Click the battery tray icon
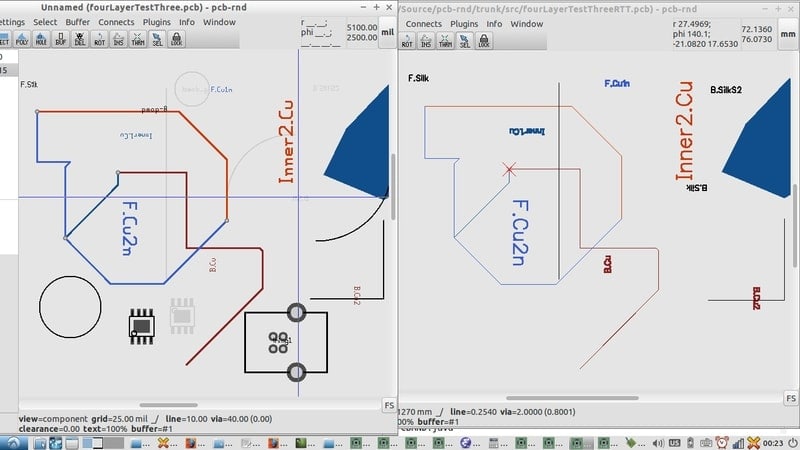 click(x=690, y=443)
